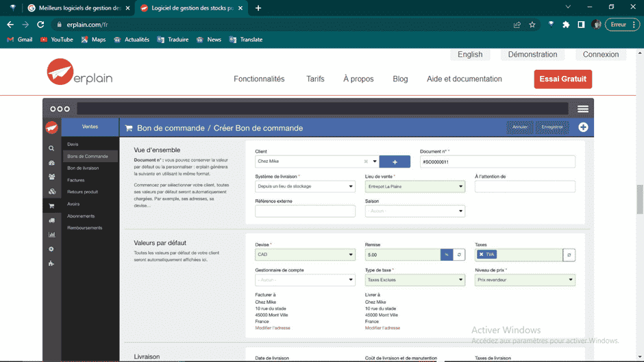Click the blue plus button beside Client
The image size is (644, 362).
[x=395, y=161]
